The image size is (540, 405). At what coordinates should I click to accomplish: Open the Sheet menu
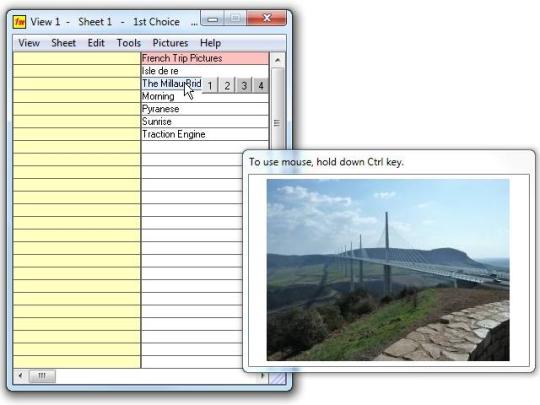point(63,43)
